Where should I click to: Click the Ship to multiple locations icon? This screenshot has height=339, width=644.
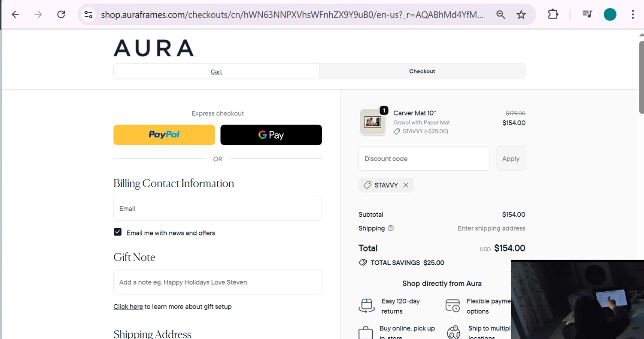453,333
